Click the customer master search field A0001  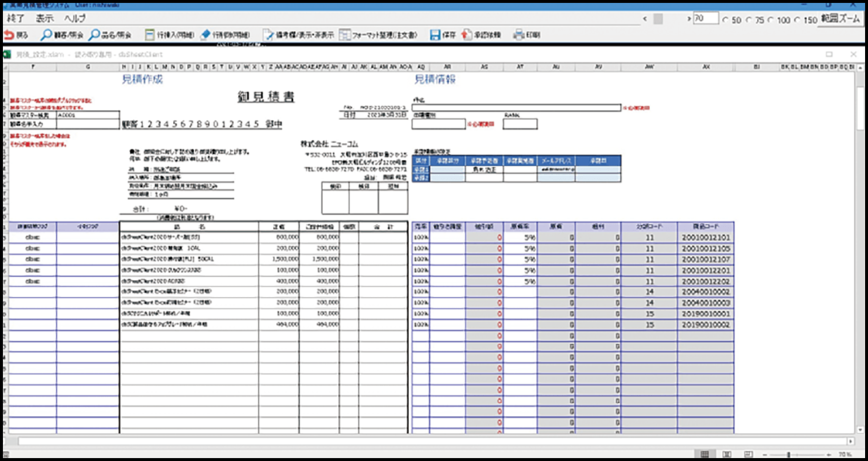88,115
